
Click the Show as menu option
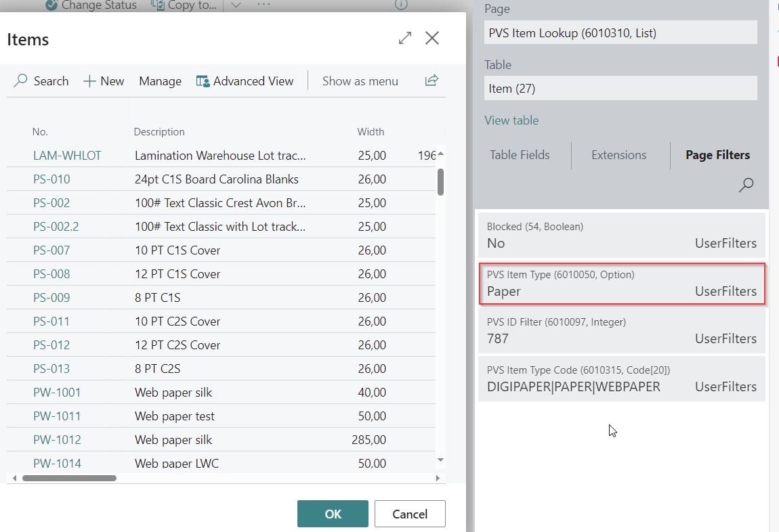pos(360,81)
